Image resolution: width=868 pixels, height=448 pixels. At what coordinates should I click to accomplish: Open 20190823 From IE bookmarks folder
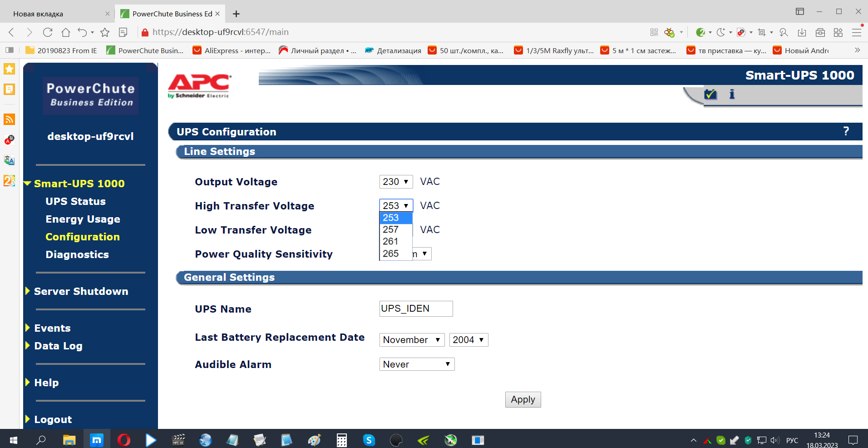click(61, 50)
